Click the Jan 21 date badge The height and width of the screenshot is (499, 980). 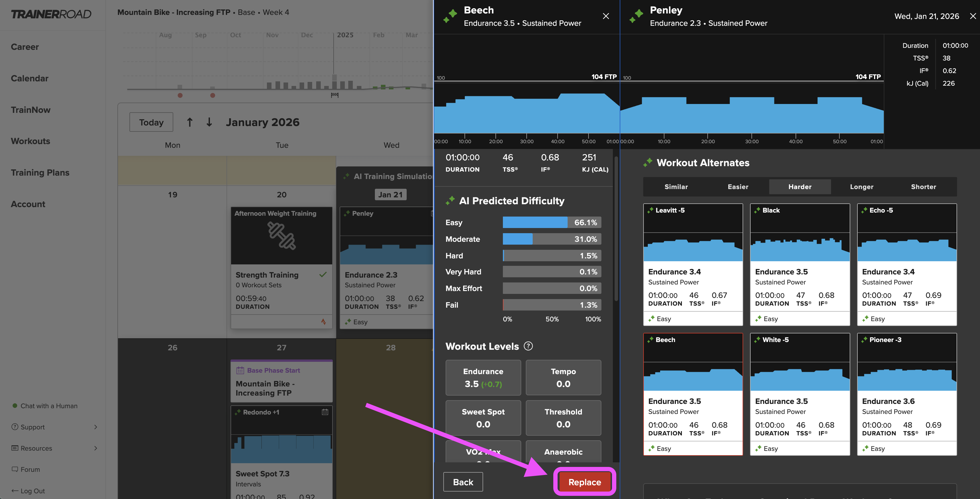click(390, 195)
